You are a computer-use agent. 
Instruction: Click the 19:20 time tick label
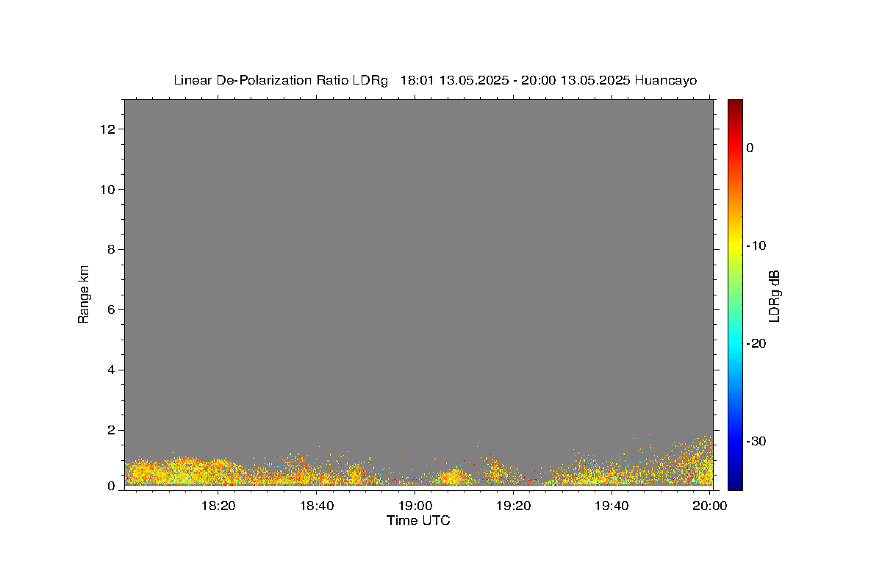coord(514,506)
